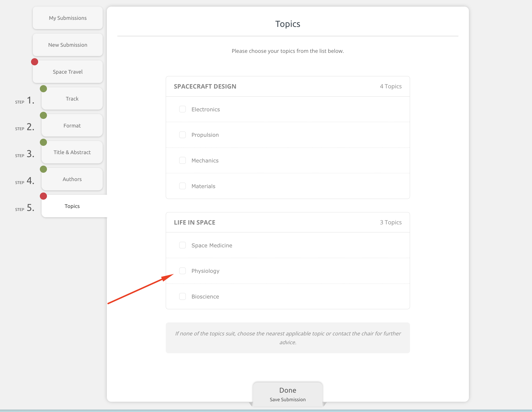Tick the Mechanics checkbox
Screen dimensions: 532x412
(x=182, y=160)
